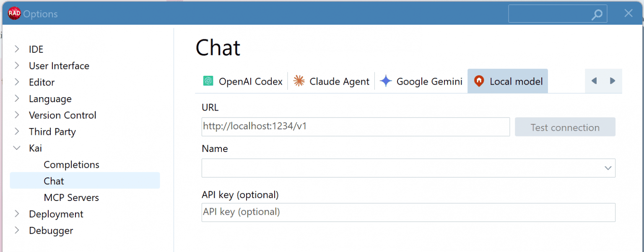Viewport: 644px width, 252px height.
Task: Select the Editor label in tree
Action: click(42, 82)
